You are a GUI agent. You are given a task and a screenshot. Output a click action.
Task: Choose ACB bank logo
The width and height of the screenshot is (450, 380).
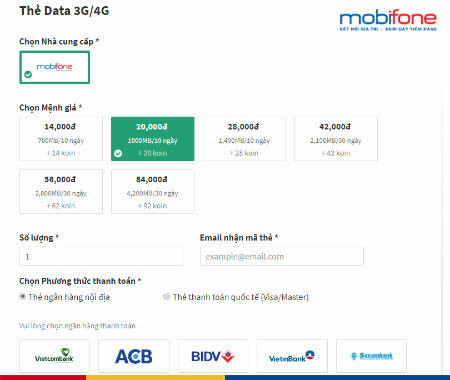coord(134,356)
